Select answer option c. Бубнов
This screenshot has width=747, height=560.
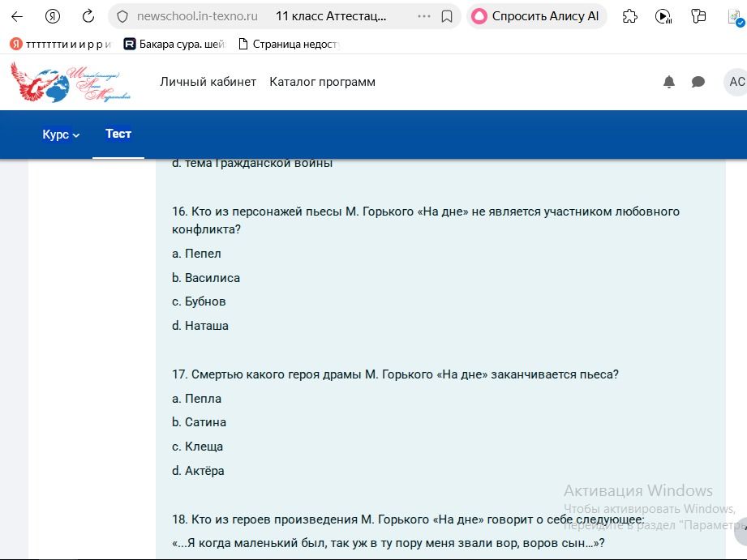pyautogui.click(x=200, y=301)
